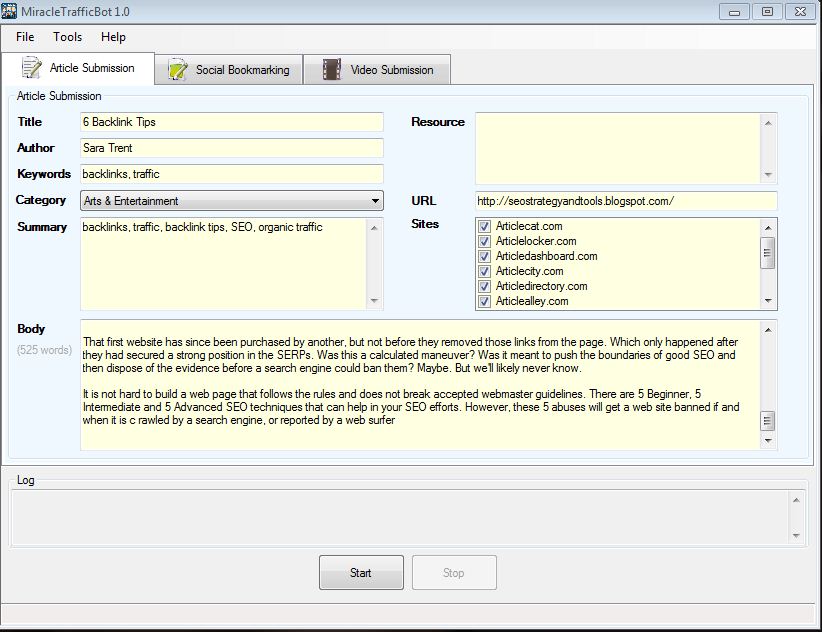Screen dimensions: 822x632
Task: Uncheck the Articledirectory.com site checkbox
Action: [484, 286]
